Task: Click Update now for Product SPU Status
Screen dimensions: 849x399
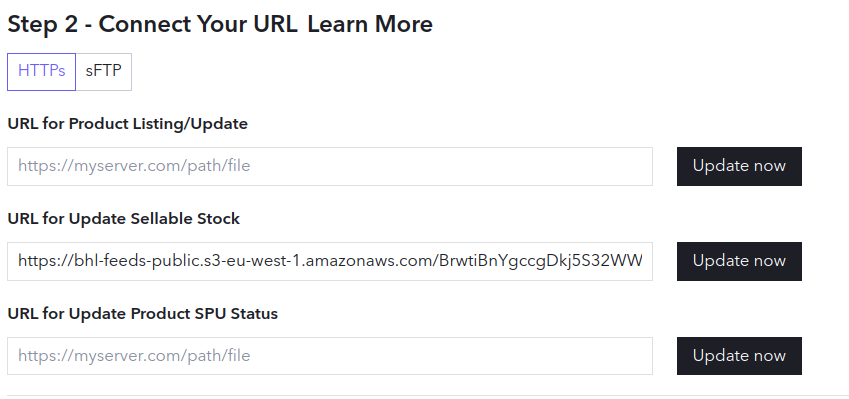Action: [x=739, y=356]
